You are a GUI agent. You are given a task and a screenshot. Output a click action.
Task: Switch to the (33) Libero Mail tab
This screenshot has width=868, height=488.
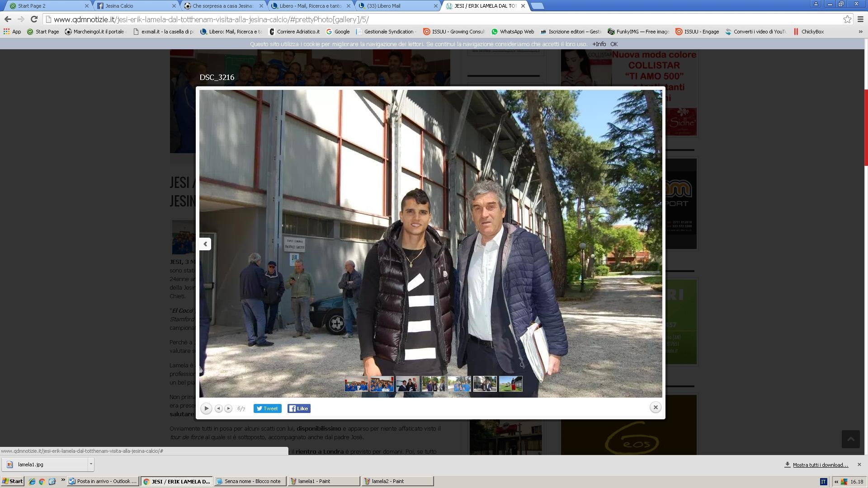pos(397,6)
